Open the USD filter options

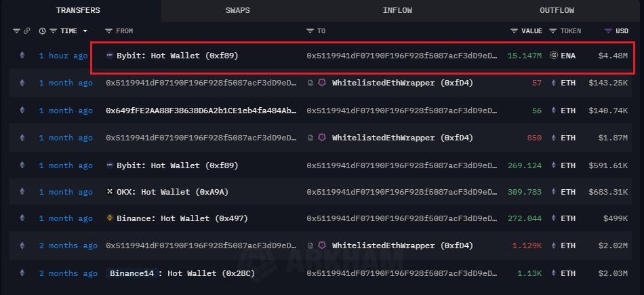[x=609, y=31]
